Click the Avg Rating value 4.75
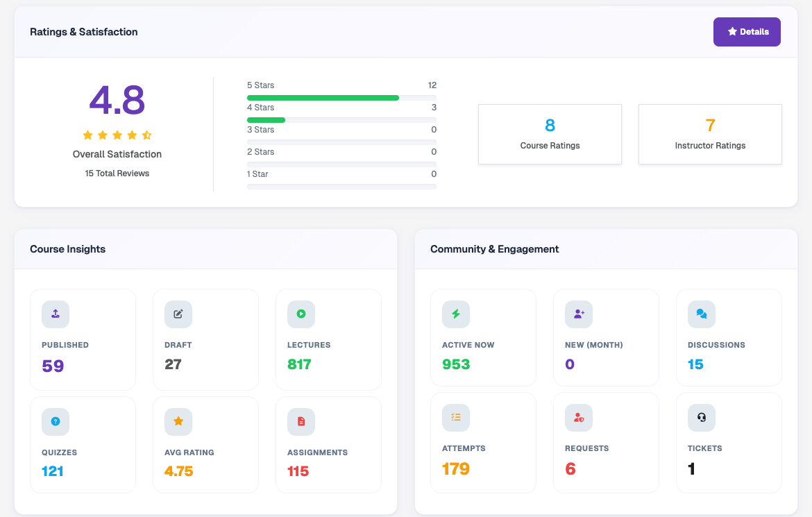 tap(178, 471)
